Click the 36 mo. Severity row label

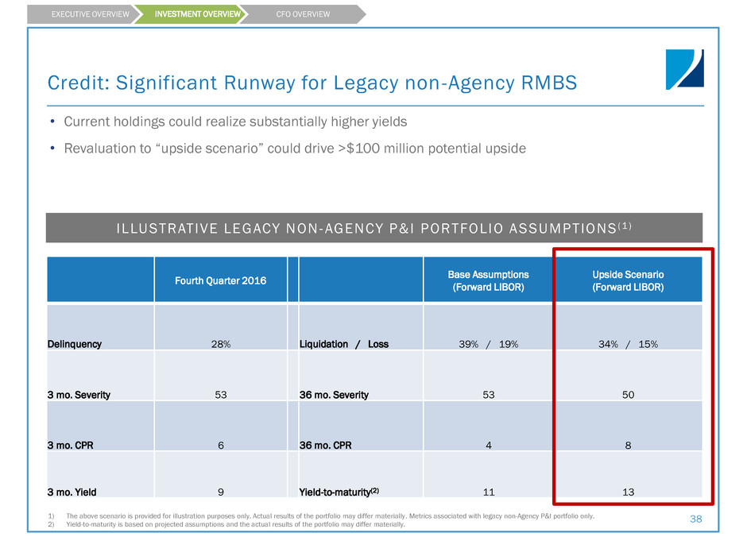[x=334, y=395]
